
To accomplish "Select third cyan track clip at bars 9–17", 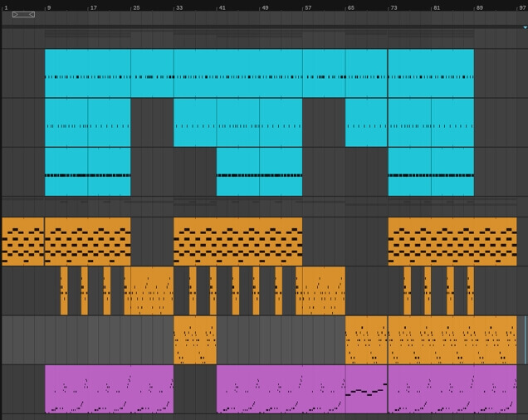I will coord(66,172).
